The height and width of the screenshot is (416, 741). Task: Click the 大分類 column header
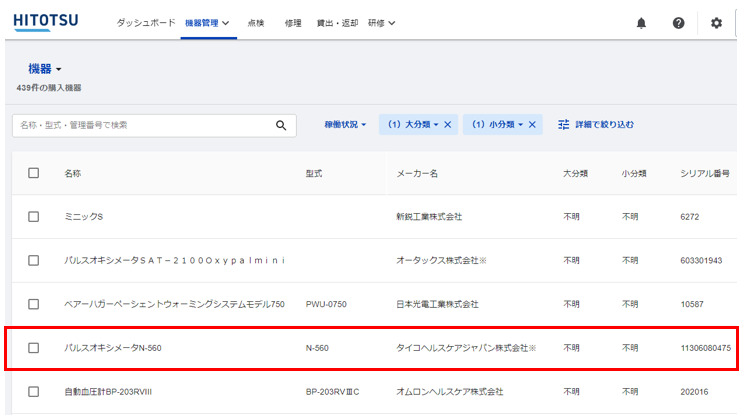575,173
